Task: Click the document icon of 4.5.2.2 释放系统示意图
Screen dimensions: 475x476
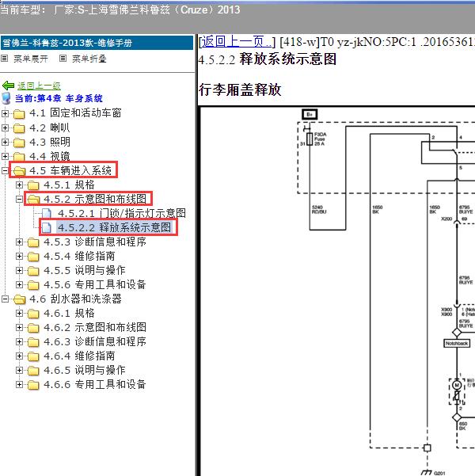Action: click(x=47, y=227)
